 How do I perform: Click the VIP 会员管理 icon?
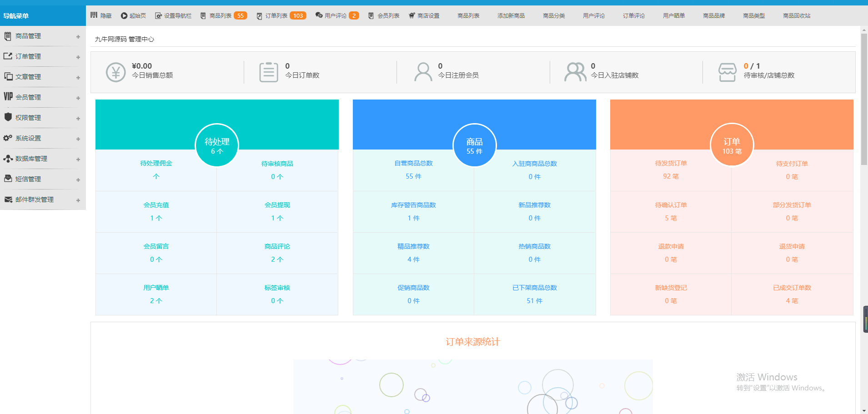[8, 97]
